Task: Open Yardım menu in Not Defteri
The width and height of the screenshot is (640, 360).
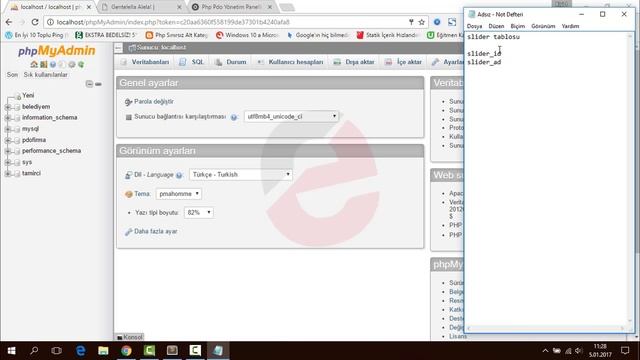Action: click(570, 26)
